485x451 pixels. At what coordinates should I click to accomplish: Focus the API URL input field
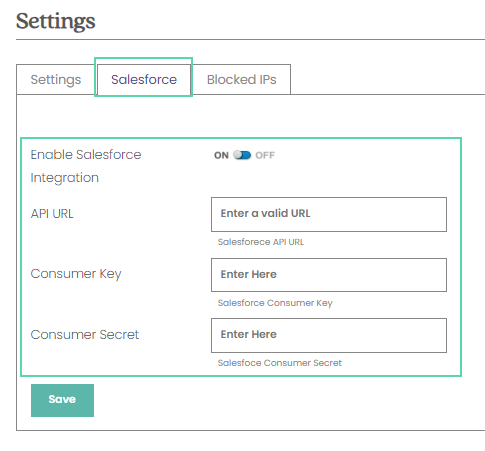click(329, 214)
